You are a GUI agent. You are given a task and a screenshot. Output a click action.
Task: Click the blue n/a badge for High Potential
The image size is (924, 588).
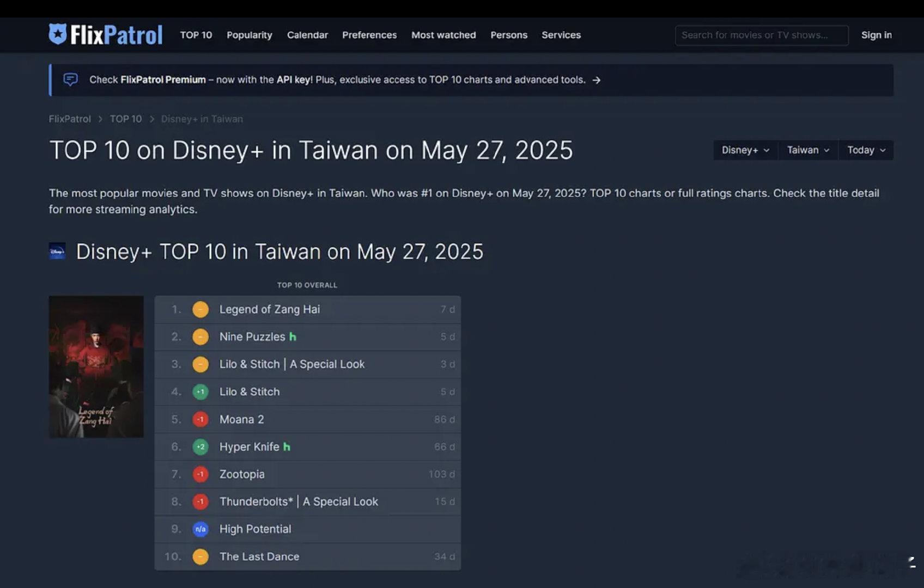200,529
